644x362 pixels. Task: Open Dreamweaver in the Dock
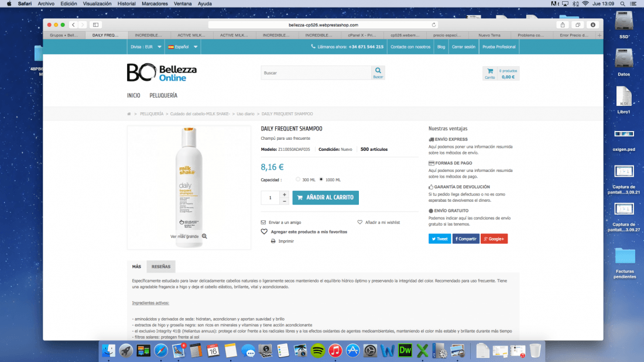click(405, 350)
